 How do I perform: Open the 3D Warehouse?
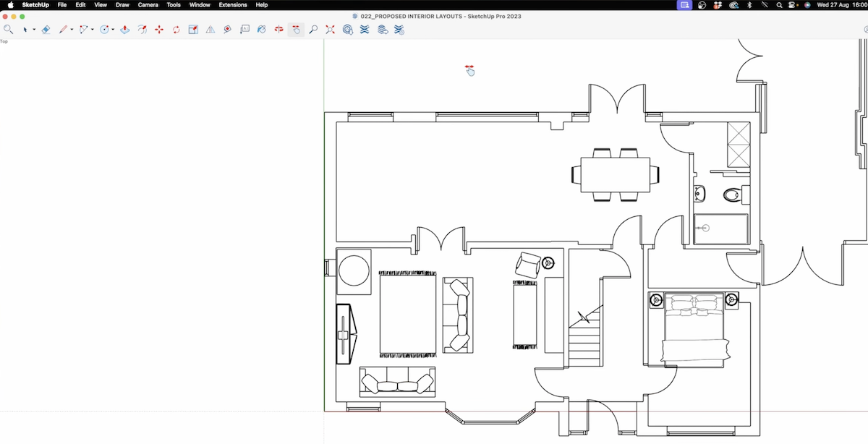click(x=348, y=30)
